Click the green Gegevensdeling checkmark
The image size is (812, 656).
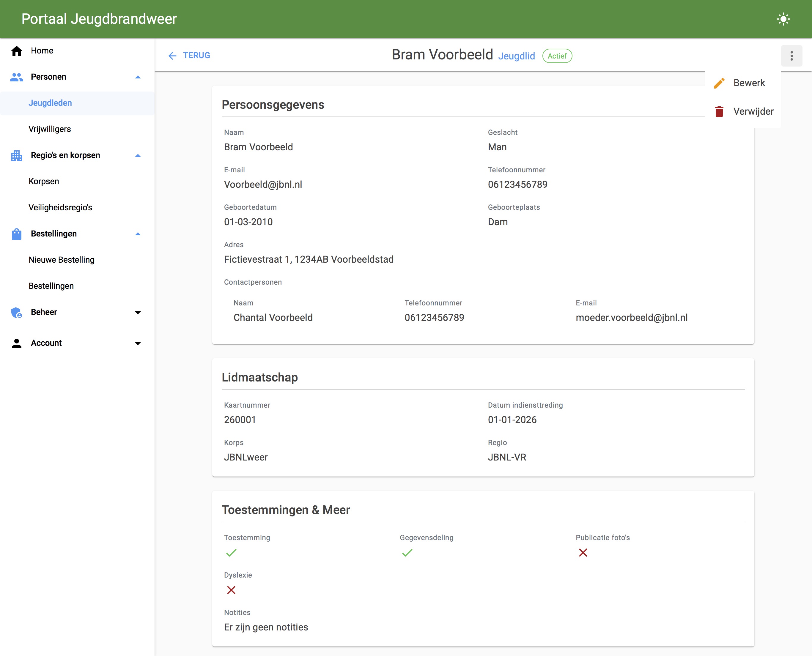pos(407,553)
